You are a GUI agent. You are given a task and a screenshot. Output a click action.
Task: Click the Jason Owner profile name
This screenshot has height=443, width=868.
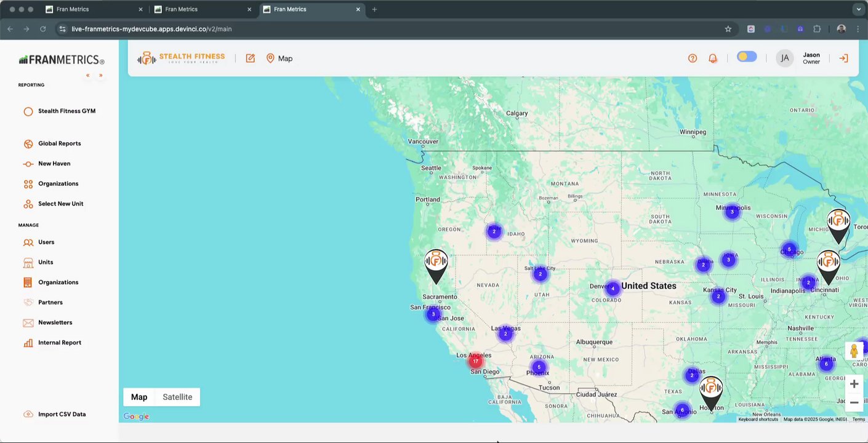[811, 58]
